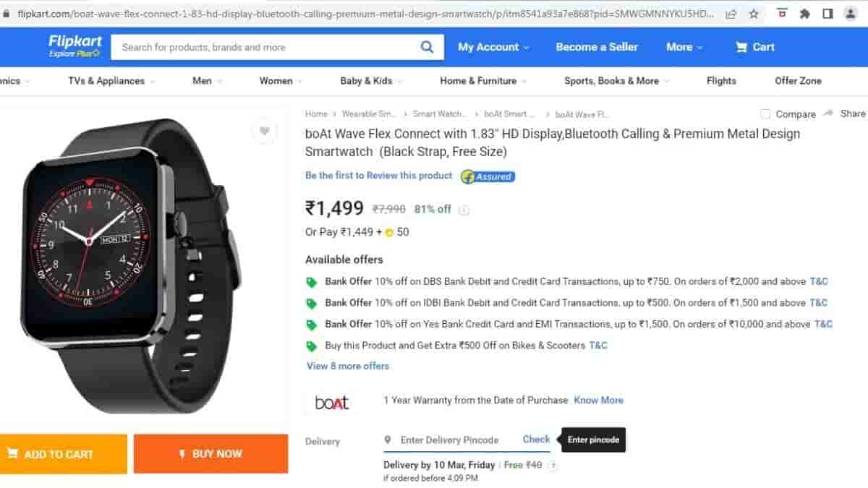
Task: Click the search magnifier icon
Action: coord(427,47)
